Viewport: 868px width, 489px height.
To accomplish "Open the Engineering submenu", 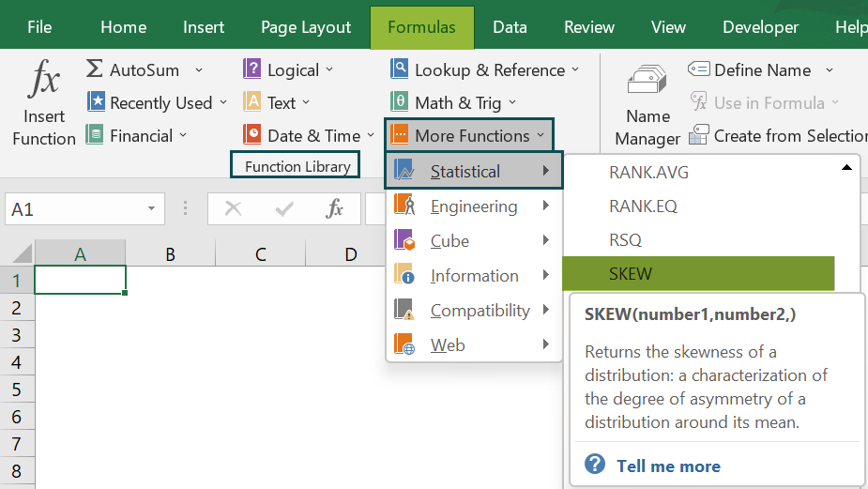I will coord(474,206).
